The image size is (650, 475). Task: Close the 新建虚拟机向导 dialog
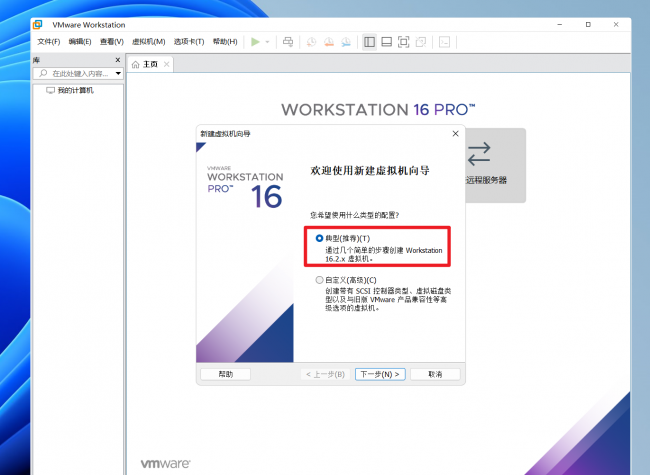click(x=456, y=133)
